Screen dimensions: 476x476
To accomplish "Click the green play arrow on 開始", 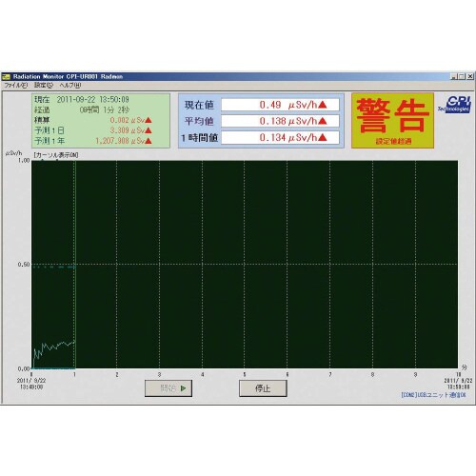I will pyautogui.click(x=183, y=388).
